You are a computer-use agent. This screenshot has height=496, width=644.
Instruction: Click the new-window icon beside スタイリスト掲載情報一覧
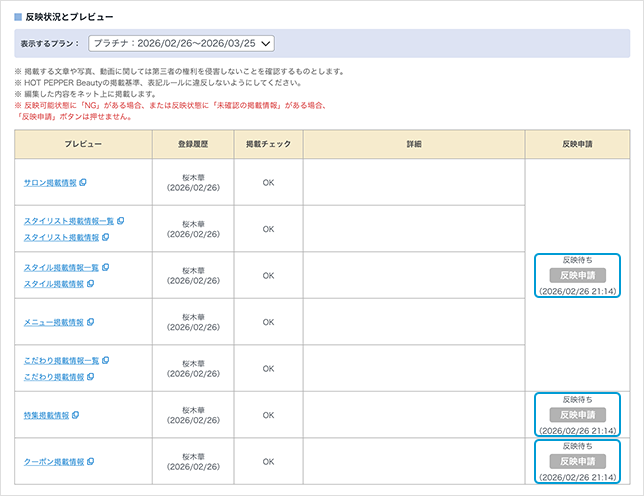point(120,220)
